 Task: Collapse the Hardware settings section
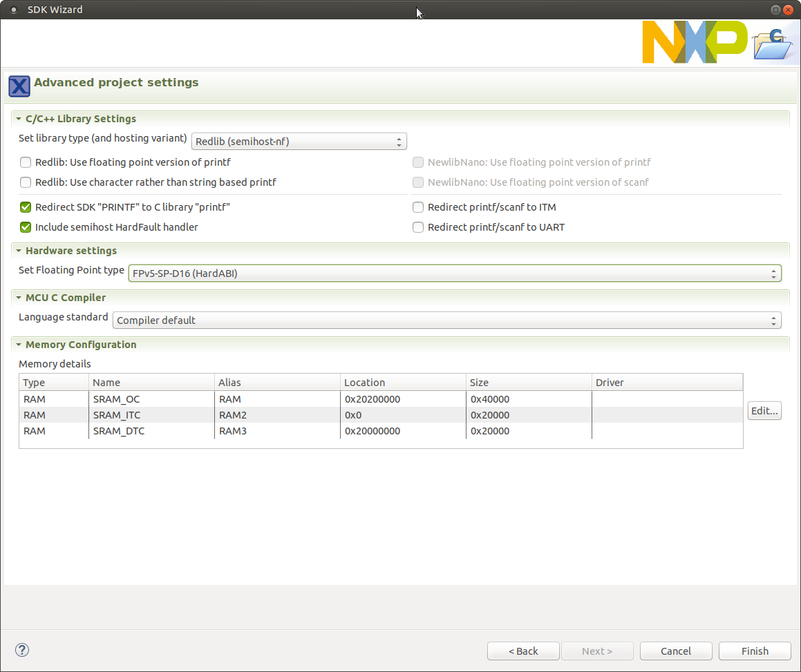(x=19, y=251)
